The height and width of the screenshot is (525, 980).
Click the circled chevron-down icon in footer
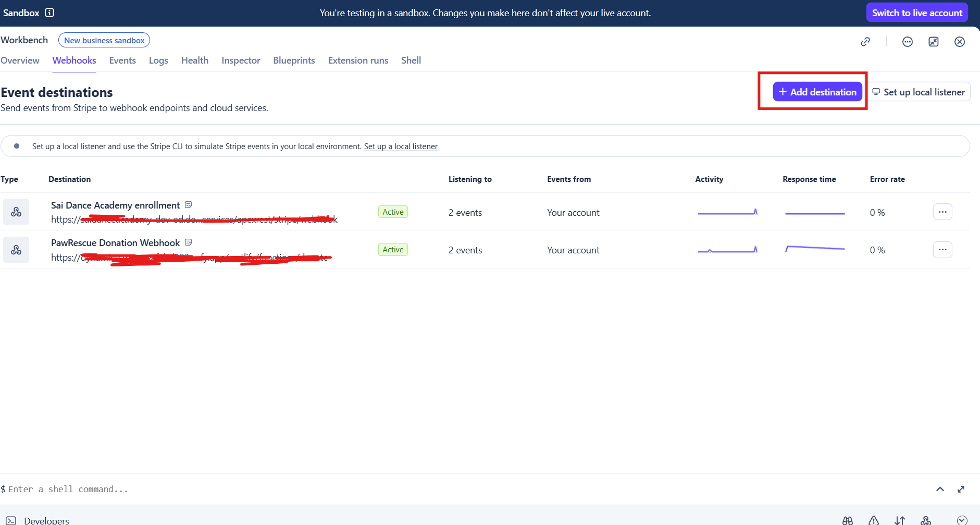pos(962,520)
